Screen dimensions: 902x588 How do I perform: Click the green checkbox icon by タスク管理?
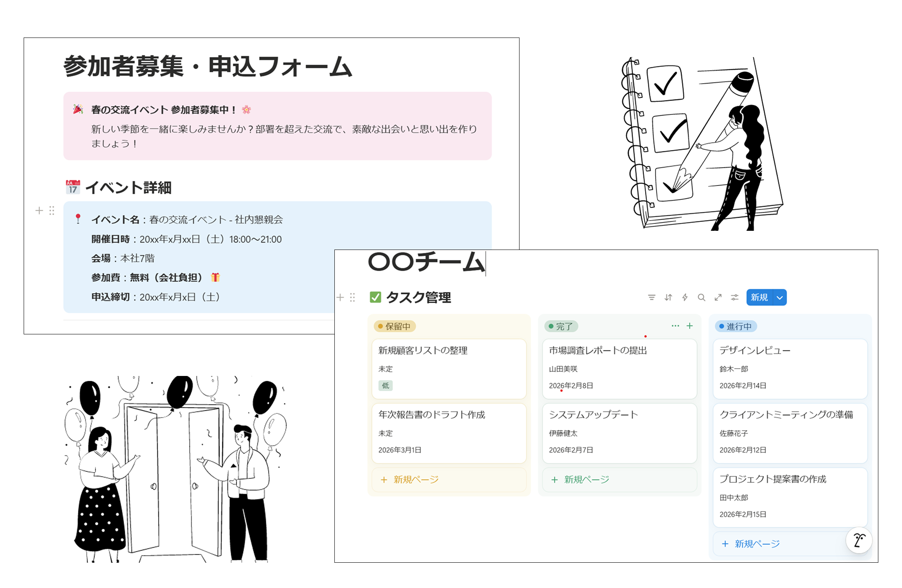pos(375,297)
